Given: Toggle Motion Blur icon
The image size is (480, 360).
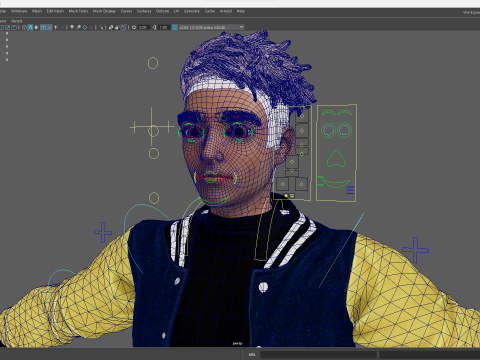Looking at the screenshot, I should 78,27.
